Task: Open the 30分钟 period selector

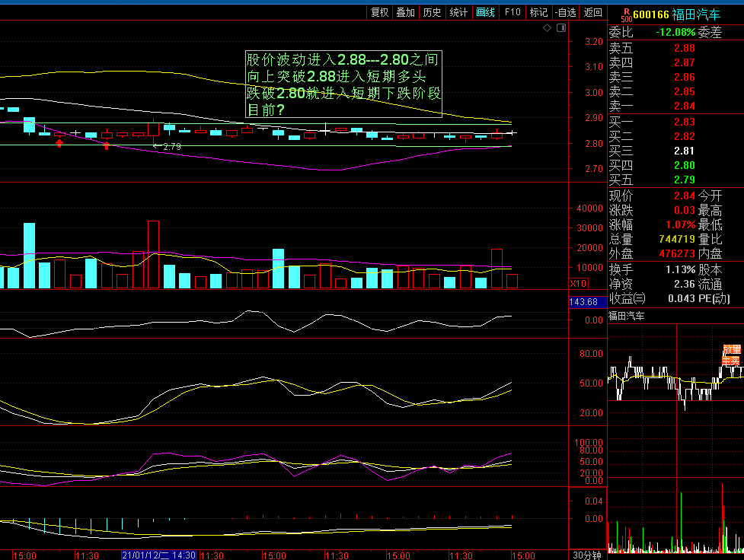Action: pyautogui.click(x=587, y=555)
